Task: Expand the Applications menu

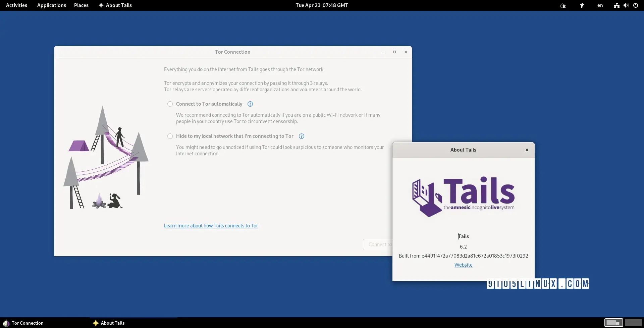Action: [x=51, y=5]
